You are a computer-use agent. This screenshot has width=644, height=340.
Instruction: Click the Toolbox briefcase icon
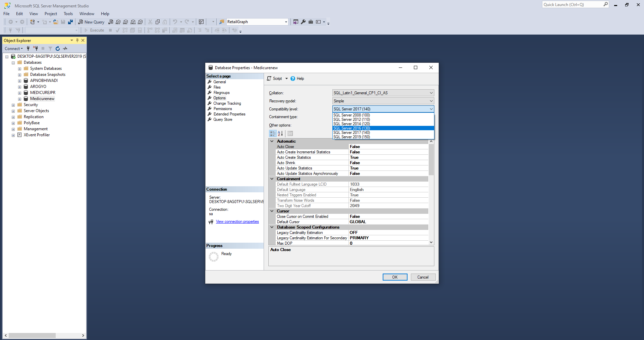pyautogui.click(x=311, y=22)
